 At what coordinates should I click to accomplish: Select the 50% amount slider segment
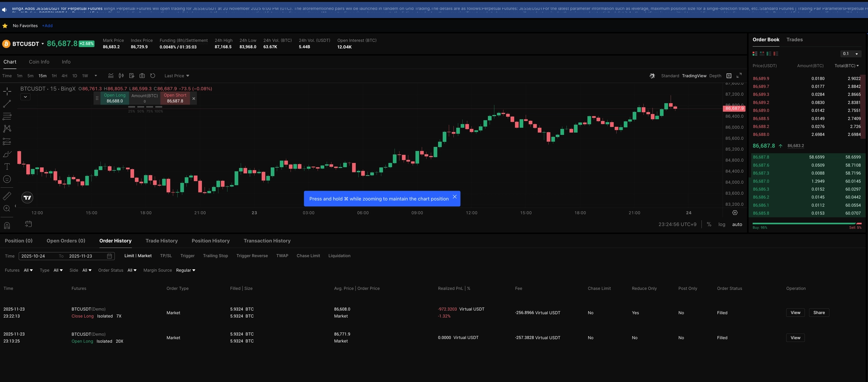pos(141,107)
